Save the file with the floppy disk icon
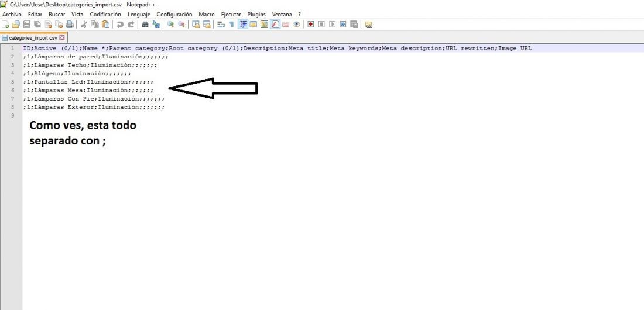 27,25
